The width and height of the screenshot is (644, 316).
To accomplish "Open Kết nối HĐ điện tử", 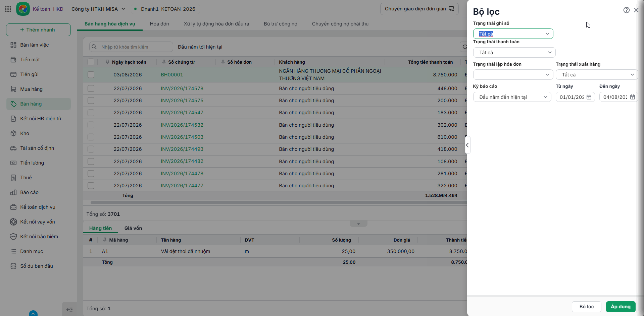I will [38, 119].
